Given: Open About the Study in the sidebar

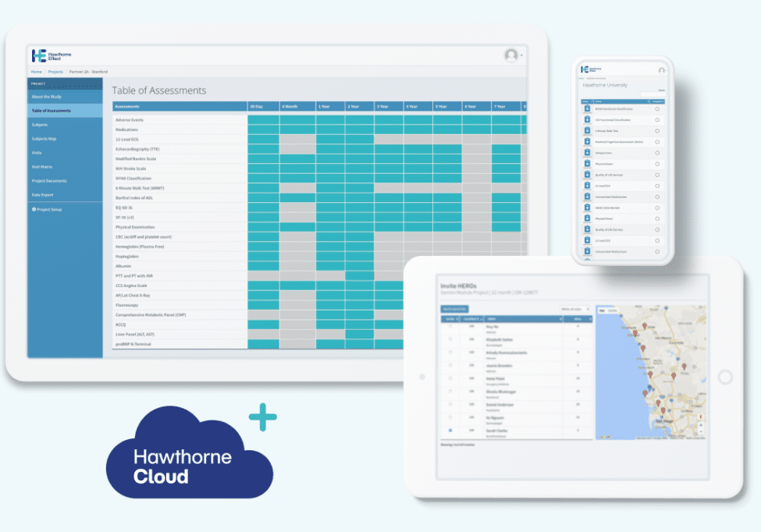Looking at the screenshot, I should pos(65,97).
